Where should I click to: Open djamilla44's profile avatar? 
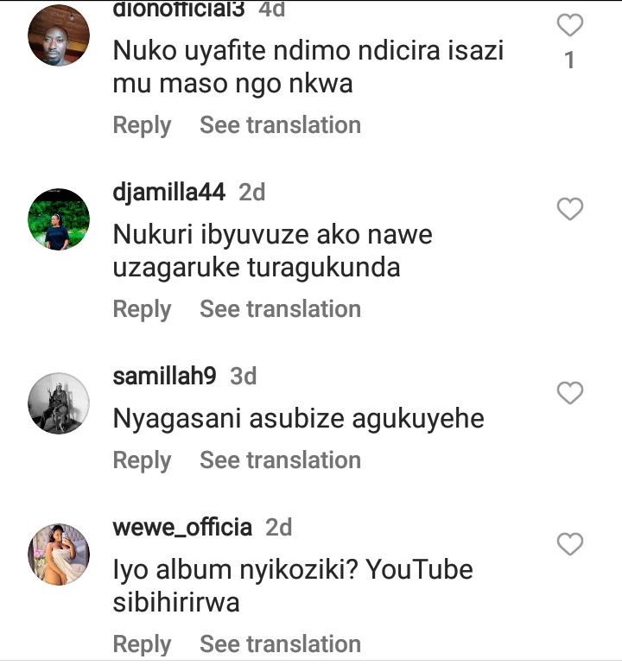[x=59, y=219]
